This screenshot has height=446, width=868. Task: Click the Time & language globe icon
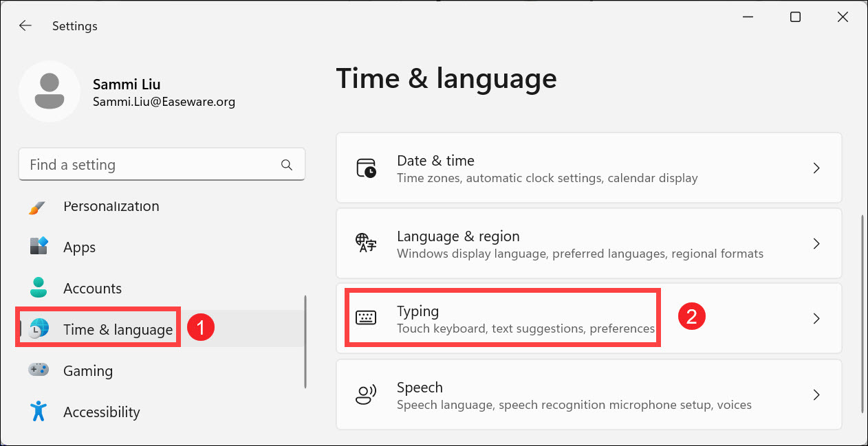coord(39,329)
